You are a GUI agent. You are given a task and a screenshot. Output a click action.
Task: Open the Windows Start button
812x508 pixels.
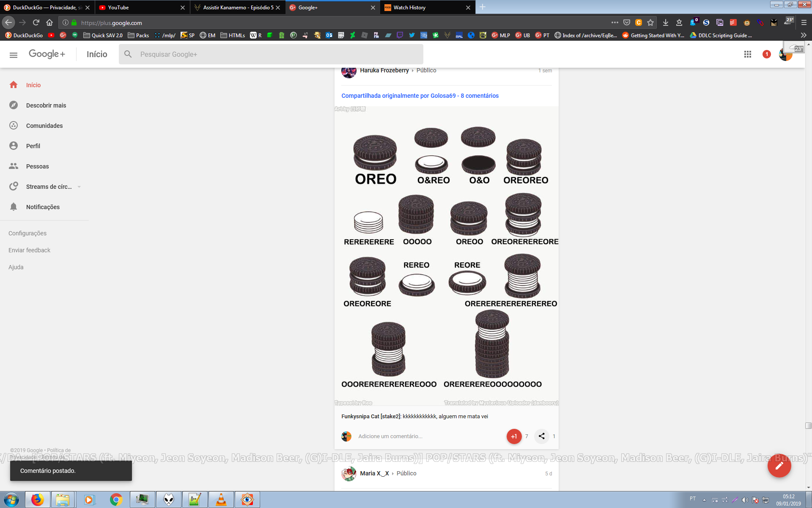11,500
